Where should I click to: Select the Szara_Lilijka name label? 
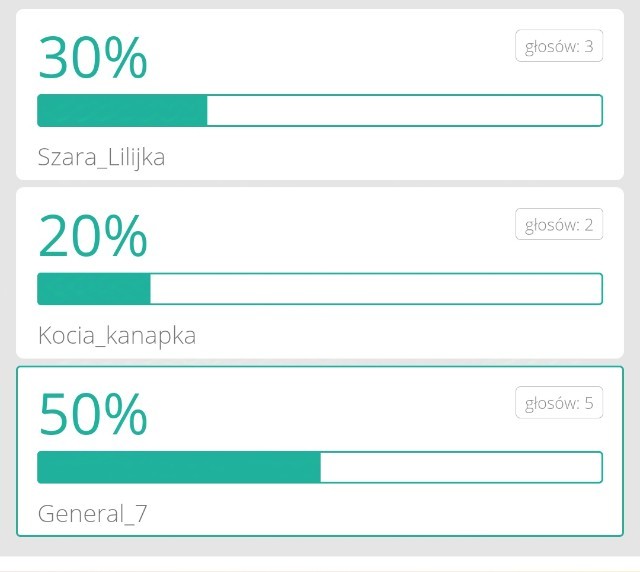[x=101, y=157]
